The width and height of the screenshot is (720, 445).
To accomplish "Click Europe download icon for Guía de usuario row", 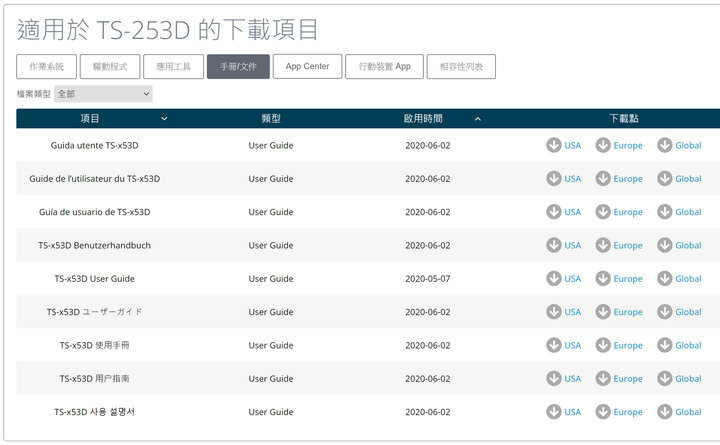I will coord(603,212).
